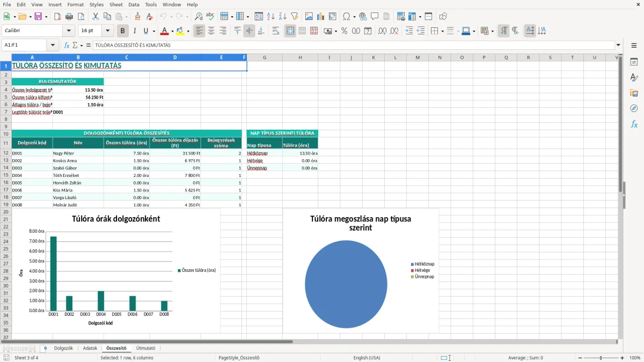Toggle Wrap Text
This screenshot has height=362, width=644.
click(276, 31)
